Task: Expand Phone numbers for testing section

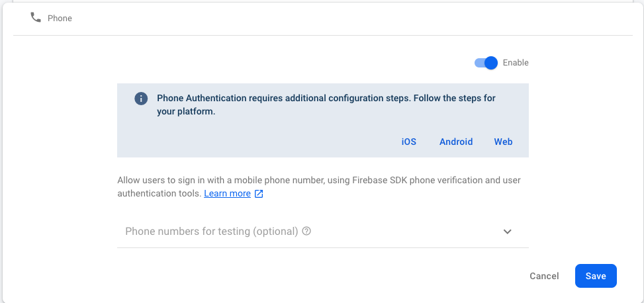Action: click(x=212, y=232)
